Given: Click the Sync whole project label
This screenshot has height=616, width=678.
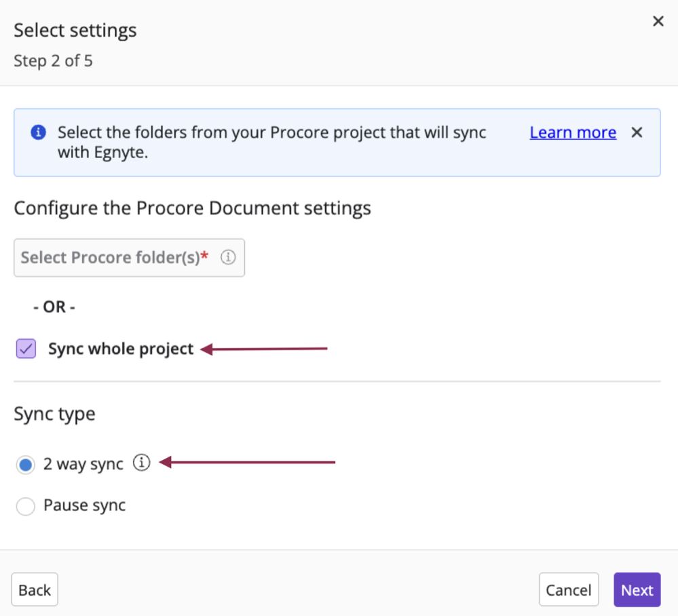Looking at the screenshot, I should [x=120, y=348].
